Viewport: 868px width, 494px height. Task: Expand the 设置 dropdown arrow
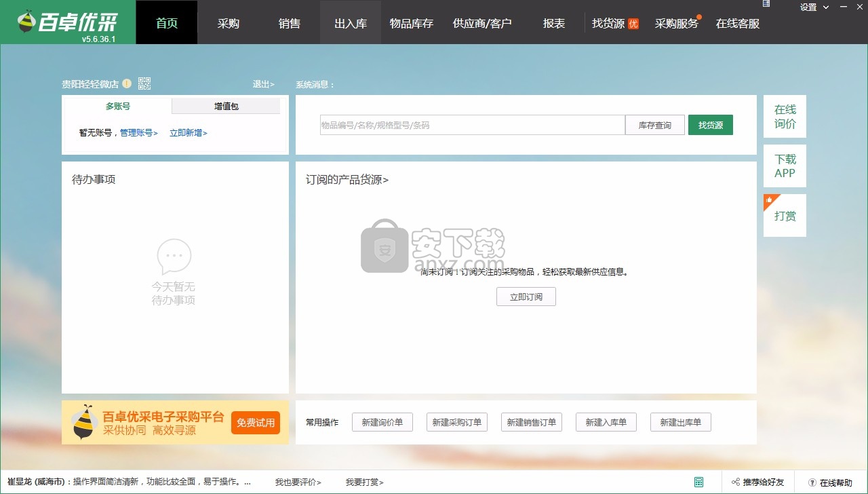[x=826, y=7]
